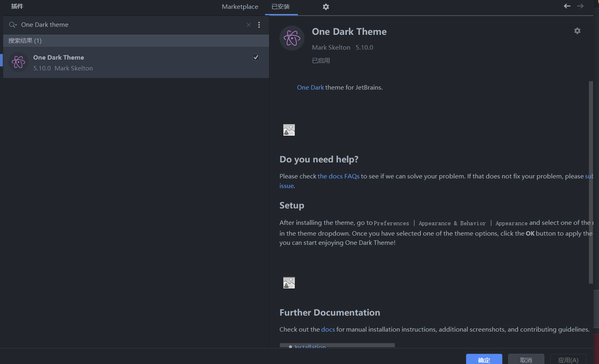
Task: Click the 确定 button
Action: point(484,360)
